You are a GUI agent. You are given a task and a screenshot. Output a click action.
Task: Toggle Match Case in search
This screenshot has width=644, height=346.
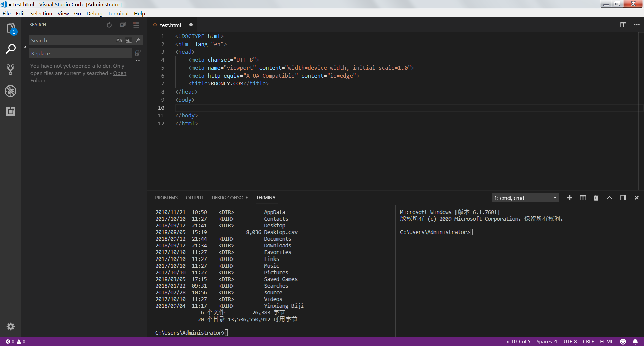(119, 40)
